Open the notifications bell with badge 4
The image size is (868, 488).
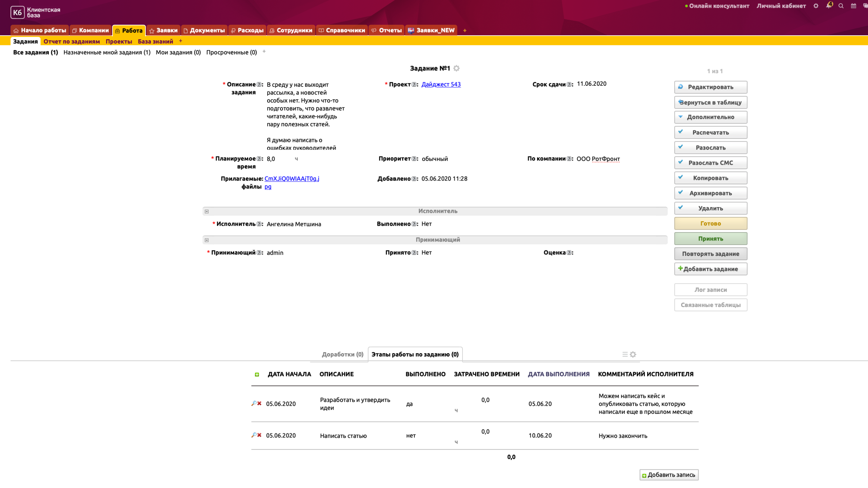(x=829, y=6)
